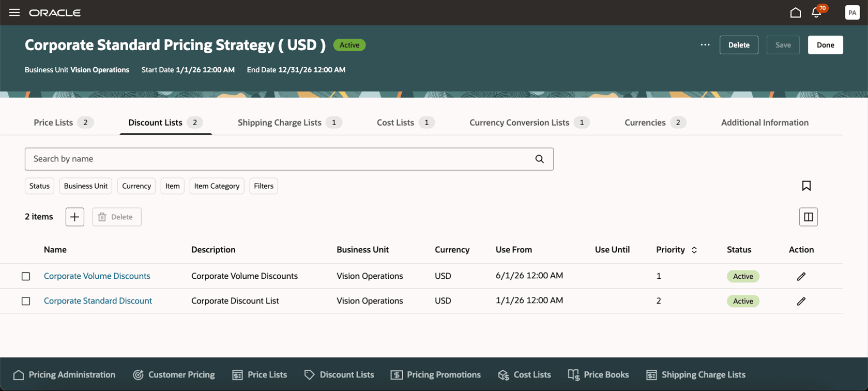Open Customer Pricing in bottom navigation

click(174, 374)
